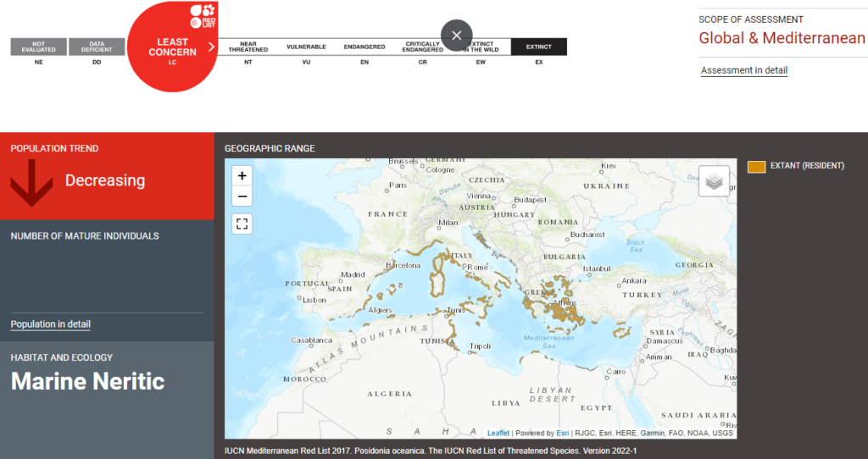Screen dimensions: 868x459
Task: Click the Marine Neritic habitat heading
Action: (x=87, y=381)
